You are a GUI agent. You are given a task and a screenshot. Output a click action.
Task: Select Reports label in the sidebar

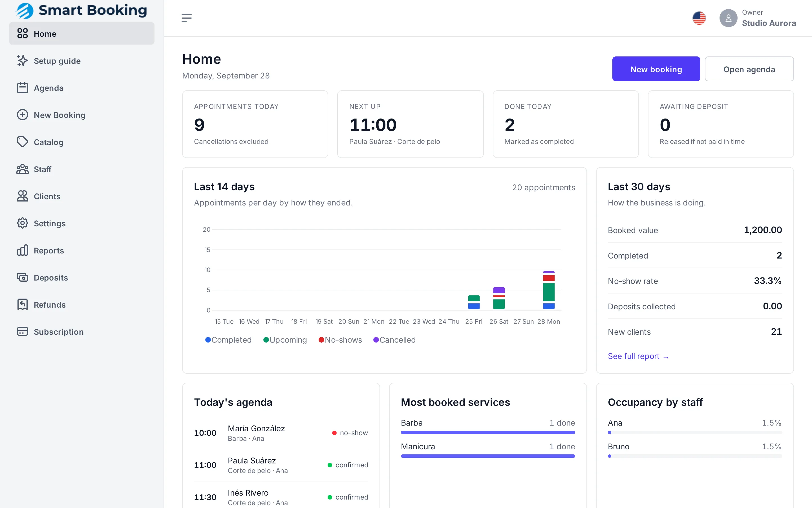(x=49, y=251)
